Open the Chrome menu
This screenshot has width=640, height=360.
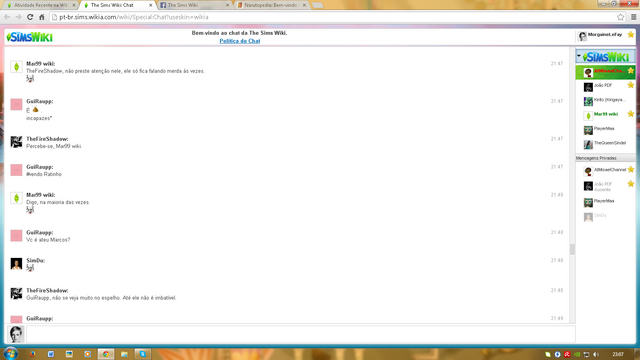(x=633, y=17)
